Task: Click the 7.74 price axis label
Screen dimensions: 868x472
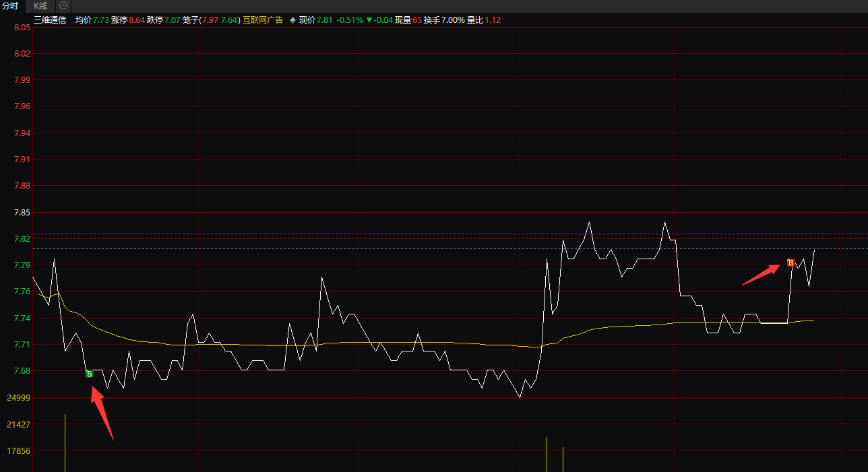Action: click(22, 318)
